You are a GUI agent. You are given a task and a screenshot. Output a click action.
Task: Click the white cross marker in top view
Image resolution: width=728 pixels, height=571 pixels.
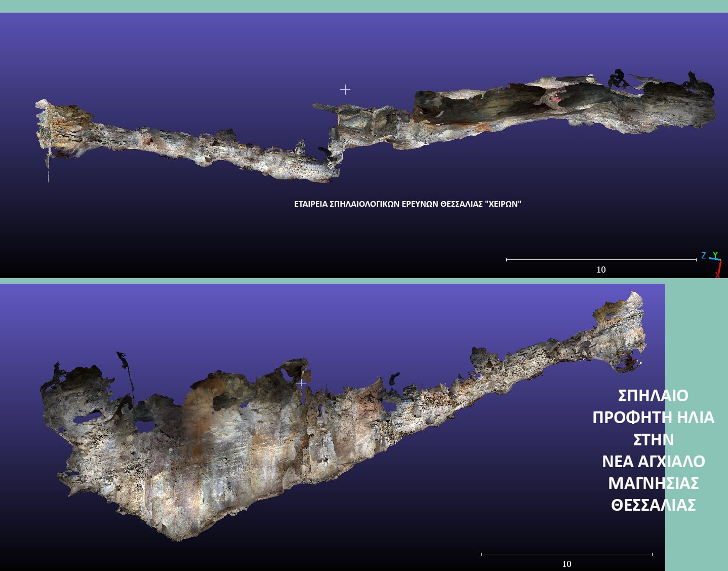[x=345, y=90]
